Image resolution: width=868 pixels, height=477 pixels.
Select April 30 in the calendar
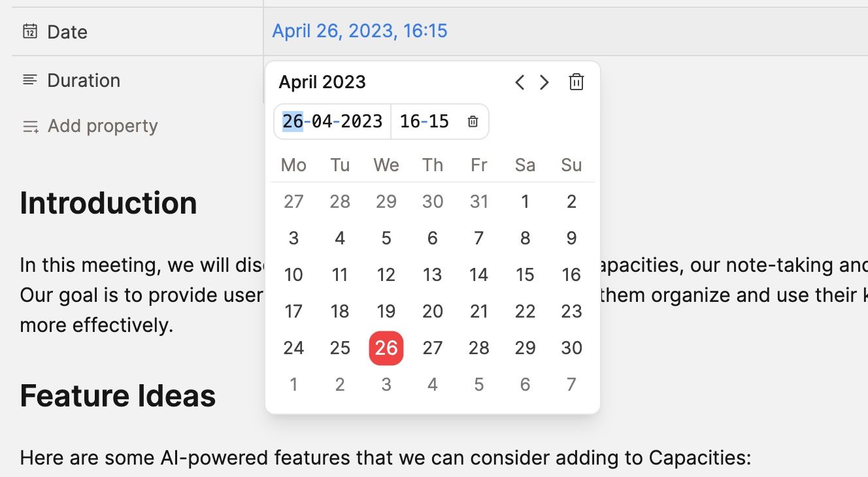point(571,348)
